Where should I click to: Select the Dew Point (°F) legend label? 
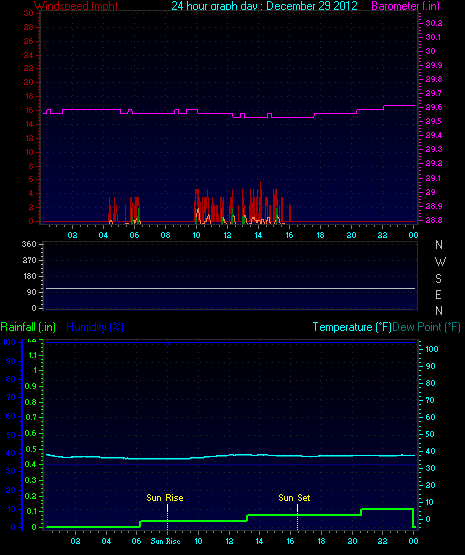click(426, 327)
